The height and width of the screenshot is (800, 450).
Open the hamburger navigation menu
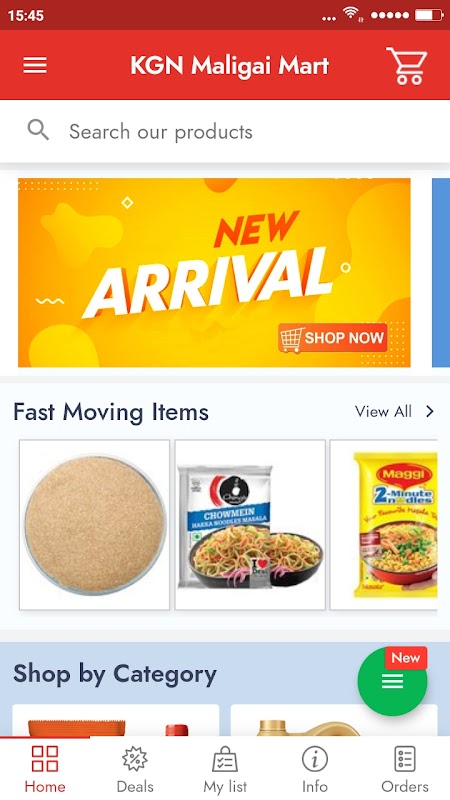pyautogui.click(x=35, y=65)
